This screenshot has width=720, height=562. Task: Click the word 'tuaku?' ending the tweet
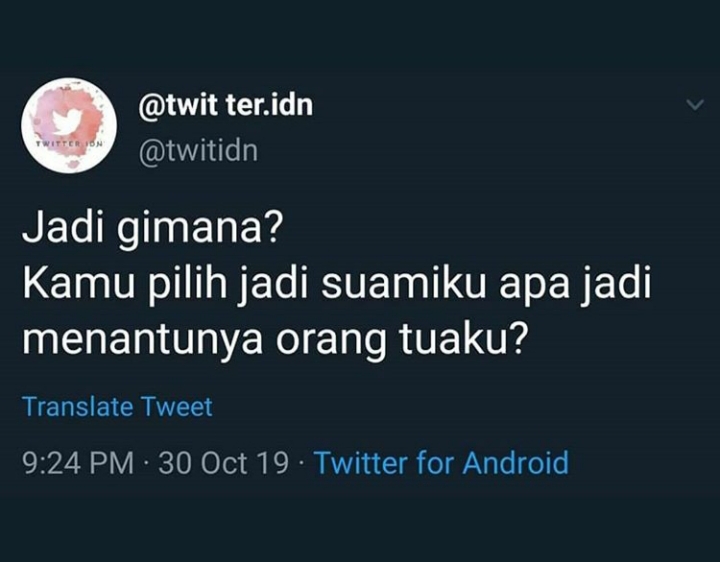(461, 340)
